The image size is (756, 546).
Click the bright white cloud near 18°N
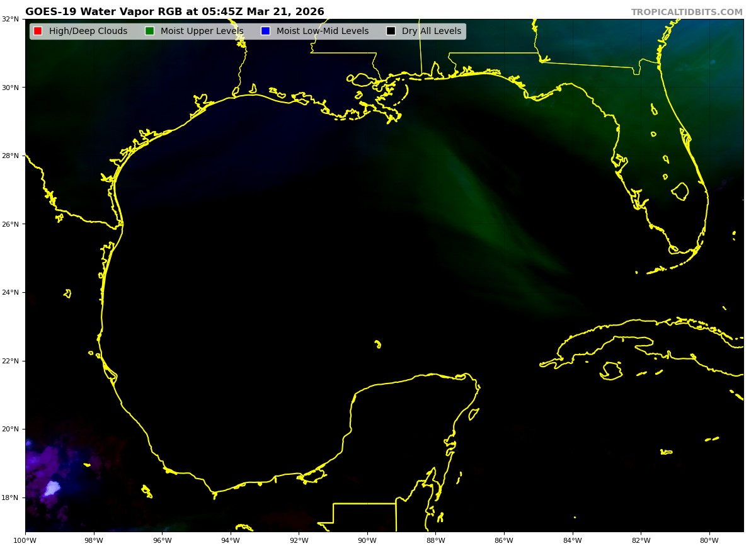52,488
